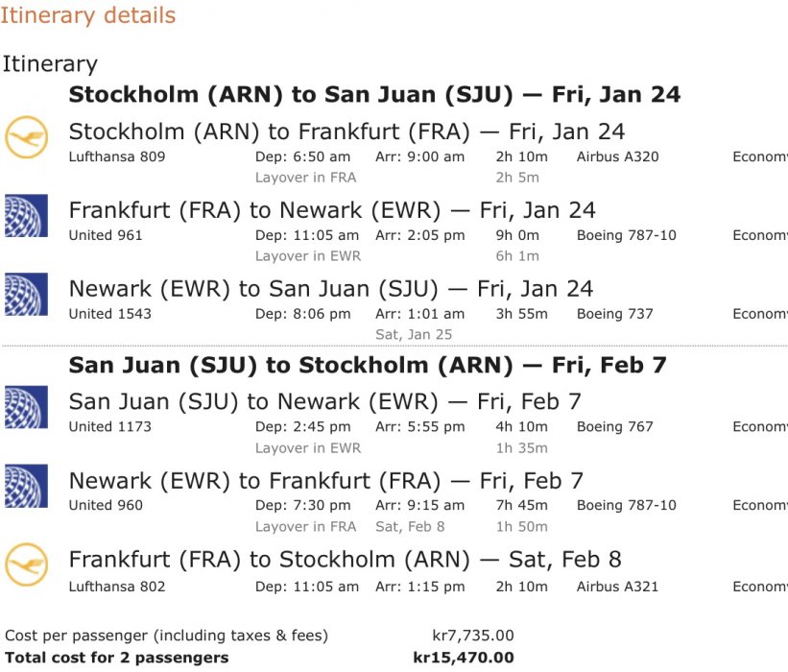
Task: Select the Newark to Frankfurt Feb 7 segment
Action: pyautogui.click(x=326, y=480)
